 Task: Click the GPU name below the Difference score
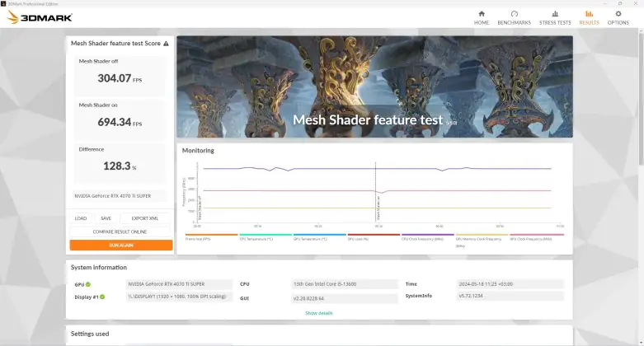pos(120,196)
